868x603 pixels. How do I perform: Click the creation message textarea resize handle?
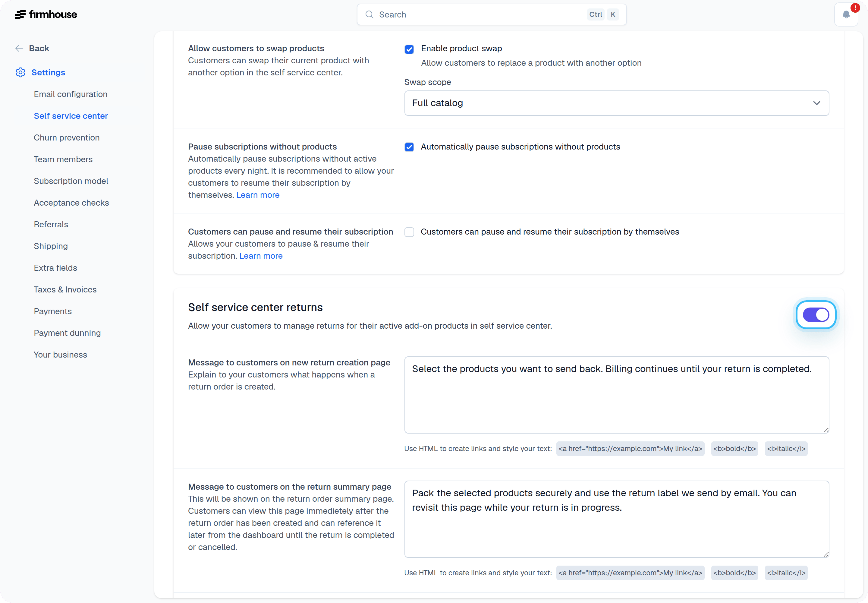(826, 430)
